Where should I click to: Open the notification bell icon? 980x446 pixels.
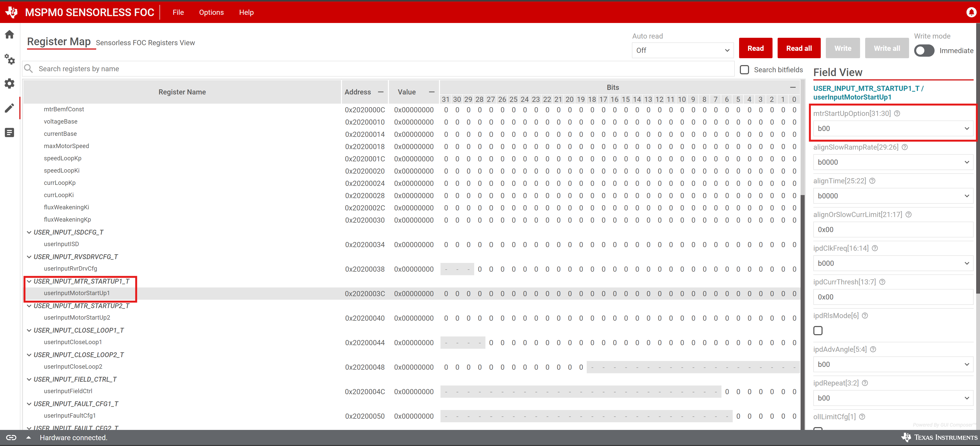pos(971,12)
